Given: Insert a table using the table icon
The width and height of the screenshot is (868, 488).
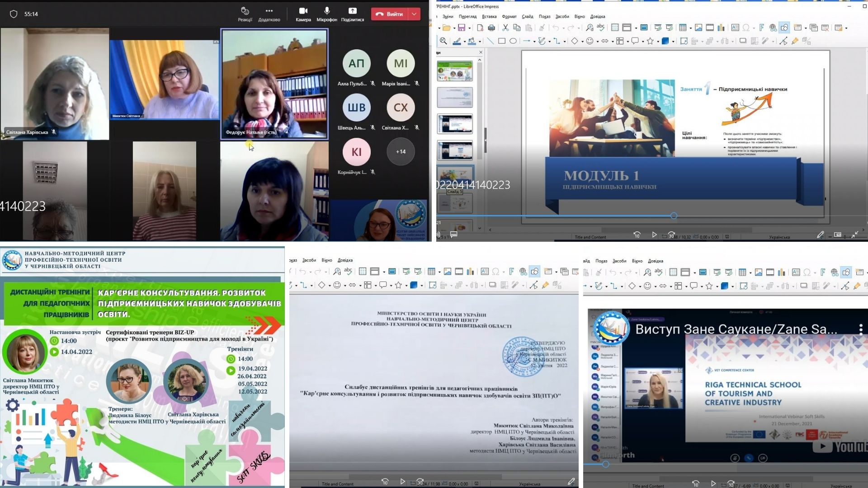Looking at the screenshot, I should [x=683, y=28].
